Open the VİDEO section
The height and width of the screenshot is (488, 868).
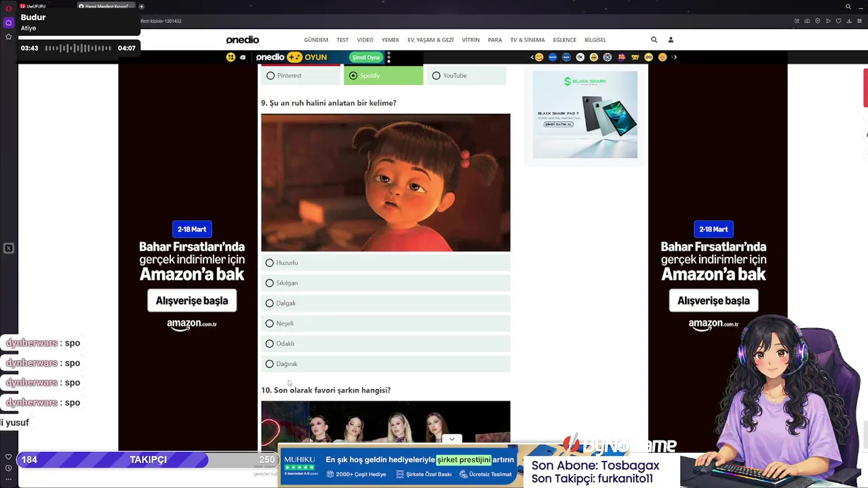click(365, 40)
